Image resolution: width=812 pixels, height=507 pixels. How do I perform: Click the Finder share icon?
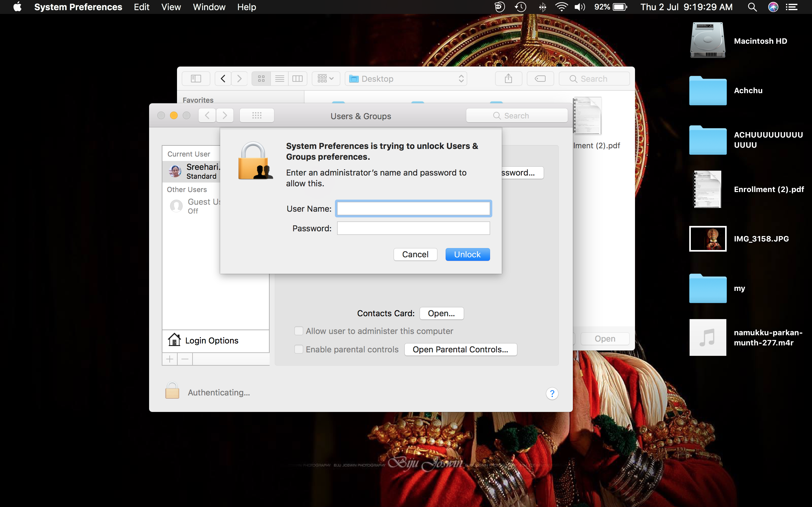[508, 79]
